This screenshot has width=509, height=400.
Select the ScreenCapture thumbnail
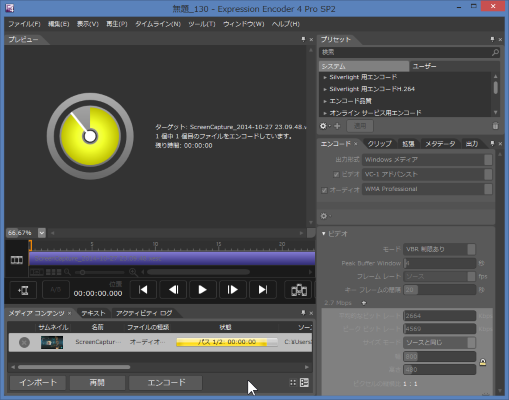tap(52, 342)
